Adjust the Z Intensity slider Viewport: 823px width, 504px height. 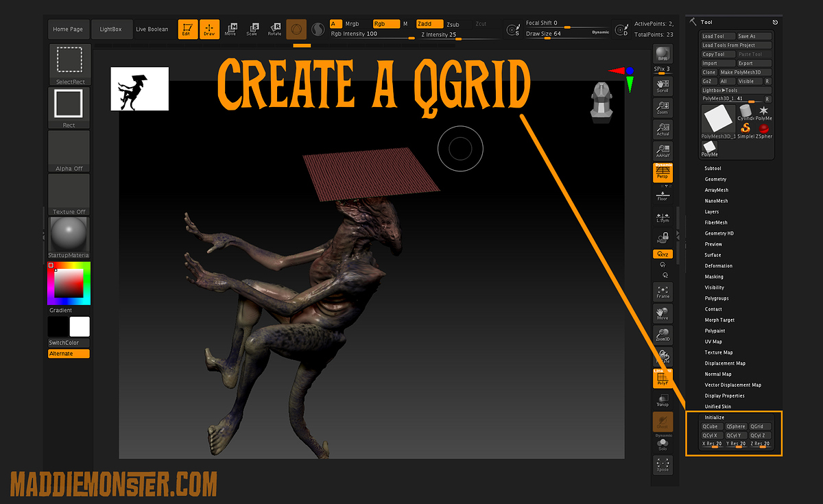tap(457, 35)
